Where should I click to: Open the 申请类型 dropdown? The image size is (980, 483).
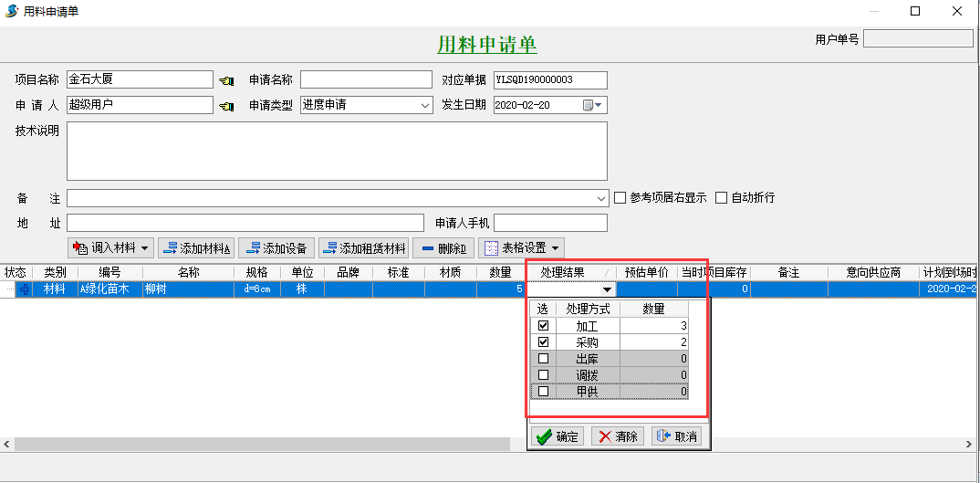point(425,105)
